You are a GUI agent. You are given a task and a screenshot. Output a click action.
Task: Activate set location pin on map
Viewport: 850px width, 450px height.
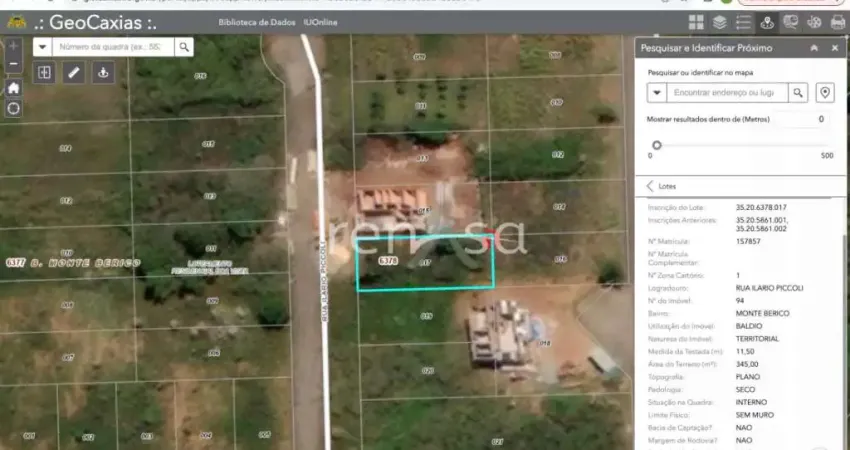(x=825, y=92)
